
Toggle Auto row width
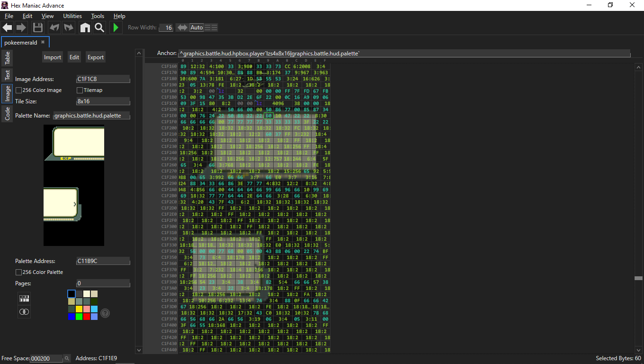coord(197,27)
